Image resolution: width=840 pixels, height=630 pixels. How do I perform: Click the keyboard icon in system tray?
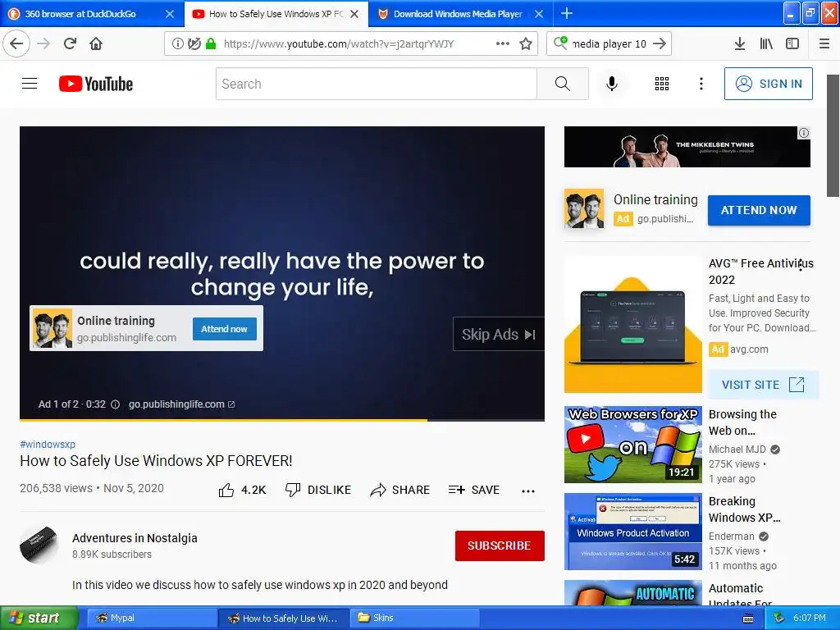click(x=748, y=619)
